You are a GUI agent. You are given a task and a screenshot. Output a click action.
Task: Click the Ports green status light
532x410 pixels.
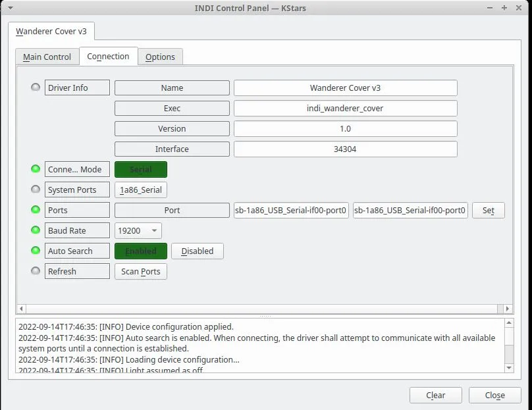(x=36, y=209)
